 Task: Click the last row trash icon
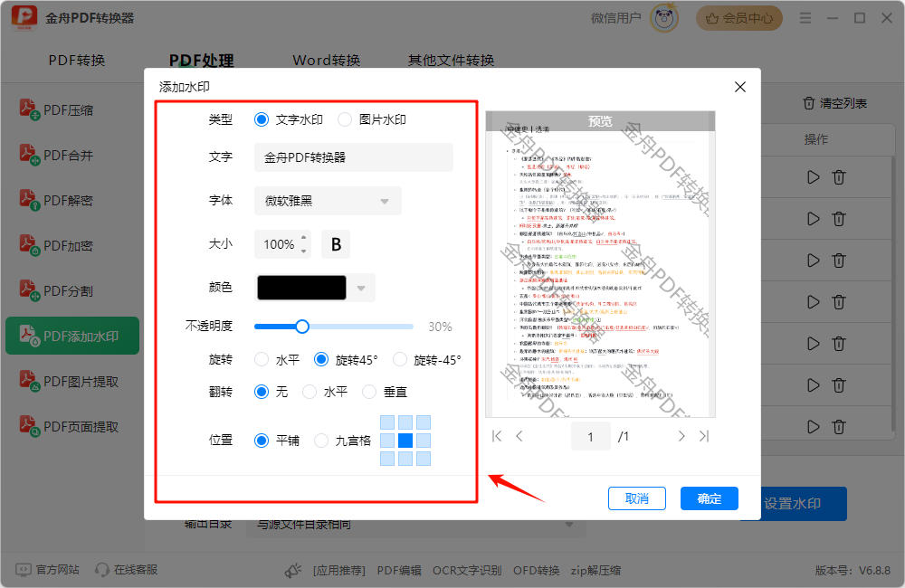[839, 426]
